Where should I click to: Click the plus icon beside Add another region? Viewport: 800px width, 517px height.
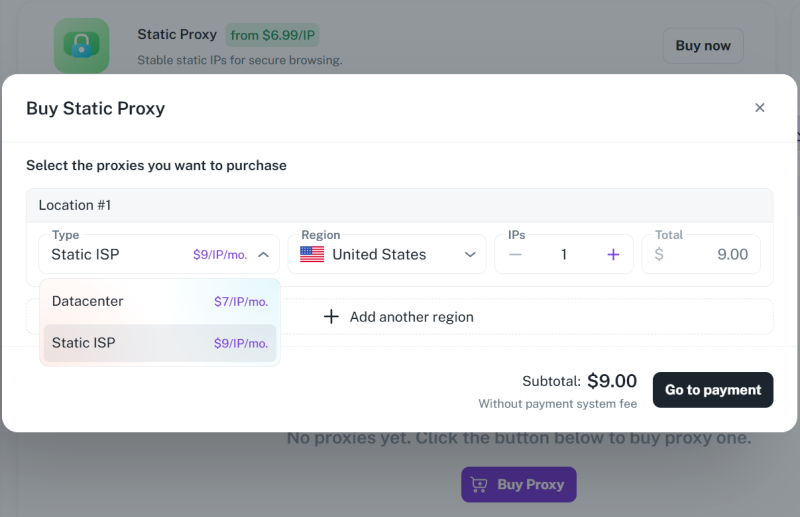332,317
